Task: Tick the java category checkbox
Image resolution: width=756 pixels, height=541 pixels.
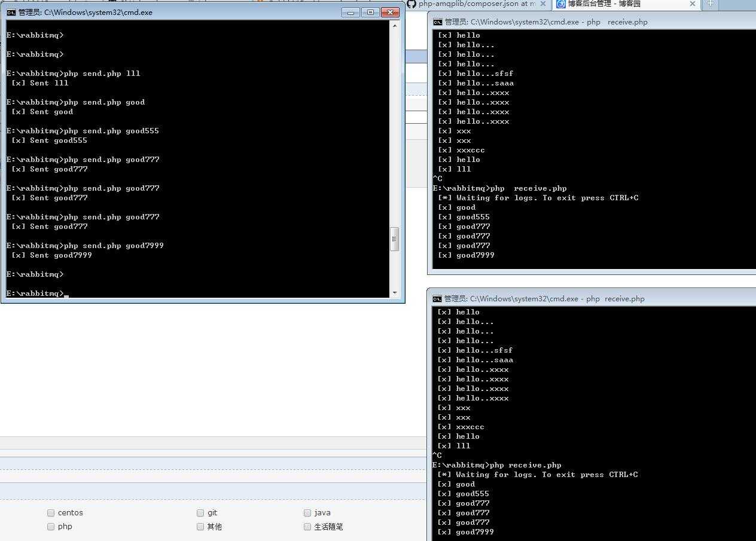Action: click(307, 513)
